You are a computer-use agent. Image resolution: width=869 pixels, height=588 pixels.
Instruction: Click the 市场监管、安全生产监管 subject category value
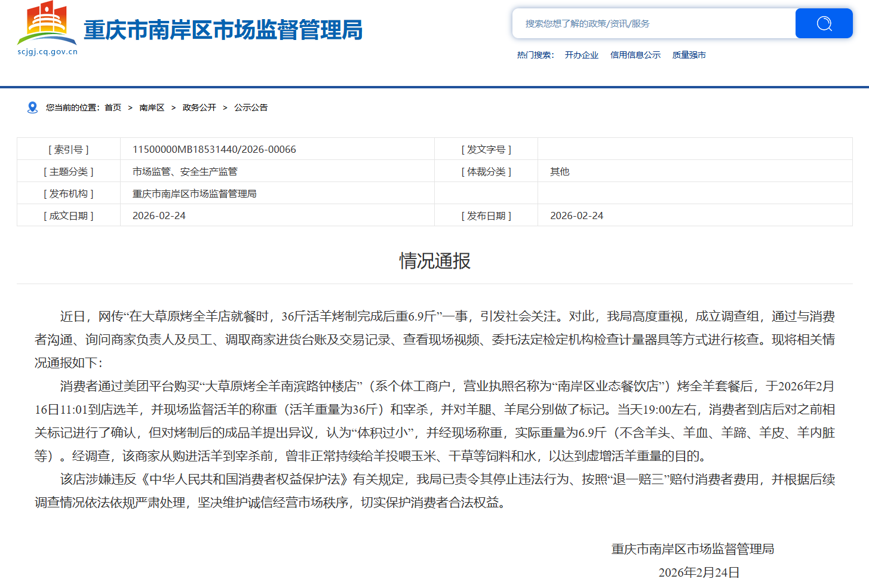point(185,171)
